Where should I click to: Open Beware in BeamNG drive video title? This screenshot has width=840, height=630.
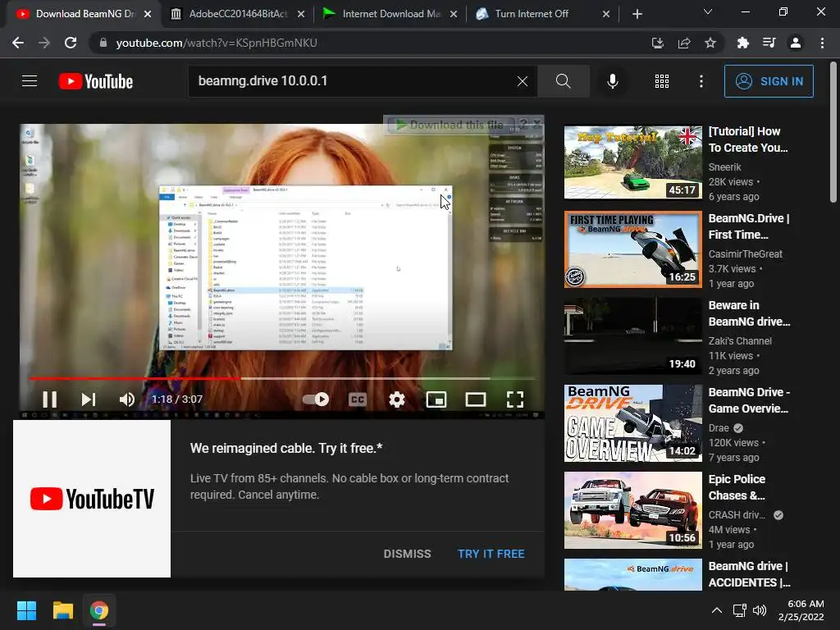[749, 313]
